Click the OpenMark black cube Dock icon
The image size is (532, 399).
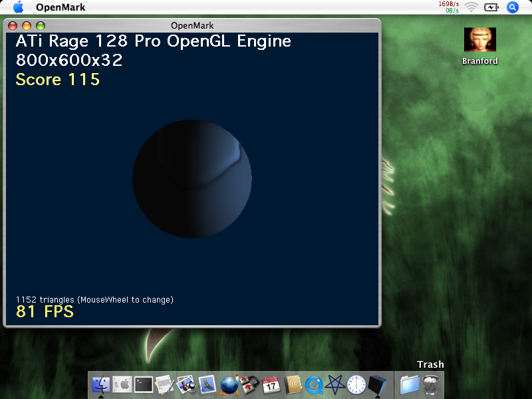(377, 385)
